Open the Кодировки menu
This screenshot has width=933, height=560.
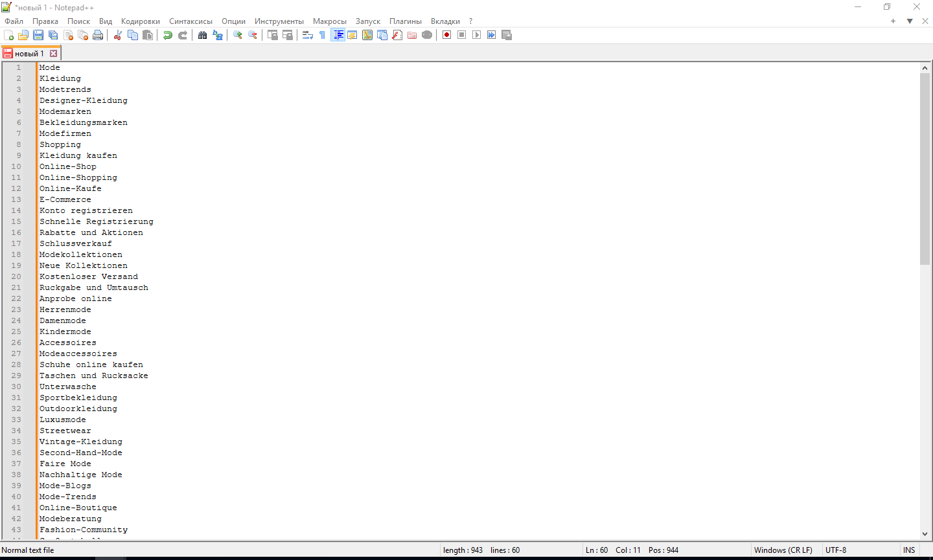(141, 21)
